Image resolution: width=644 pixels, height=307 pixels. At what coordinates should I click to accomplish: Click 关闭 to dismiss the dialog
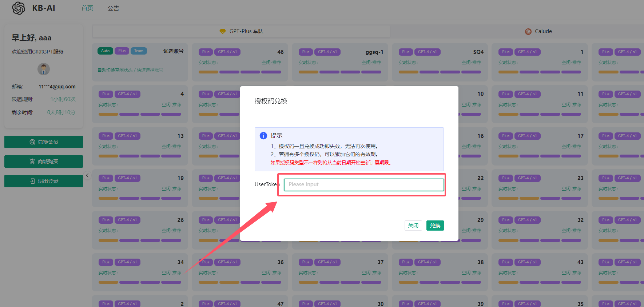tap(413, 226)
